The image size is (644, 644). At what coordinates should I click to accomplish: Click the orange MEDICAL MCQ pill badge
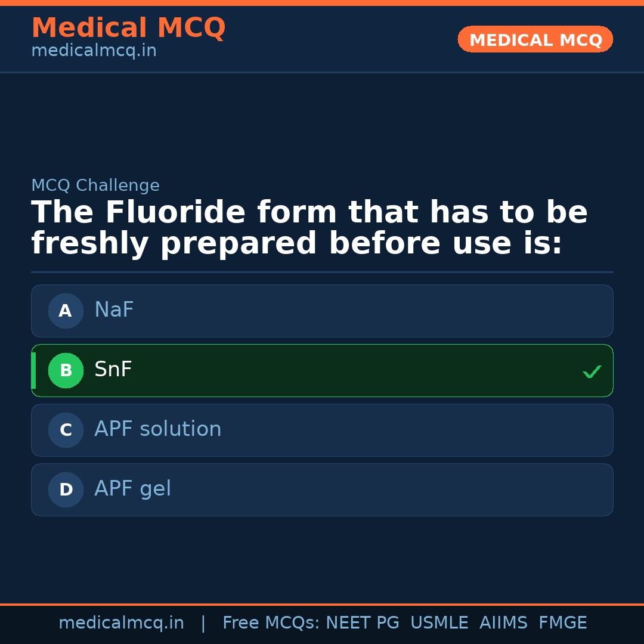point(535,39)
